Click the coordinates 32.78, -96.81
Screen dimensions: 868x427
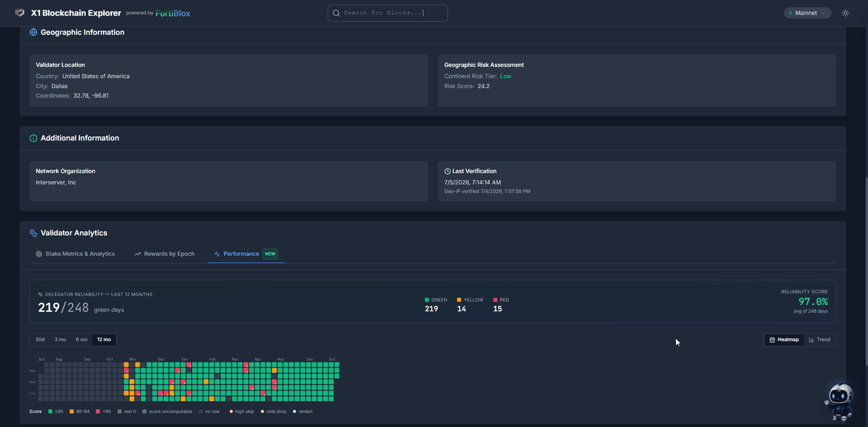91,96
